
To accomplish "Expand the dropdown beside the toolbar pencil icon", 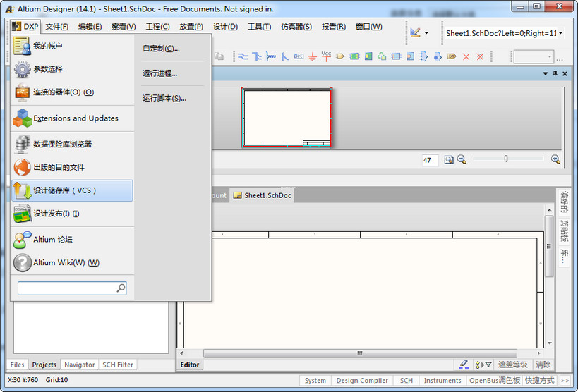I will (426, 33).
